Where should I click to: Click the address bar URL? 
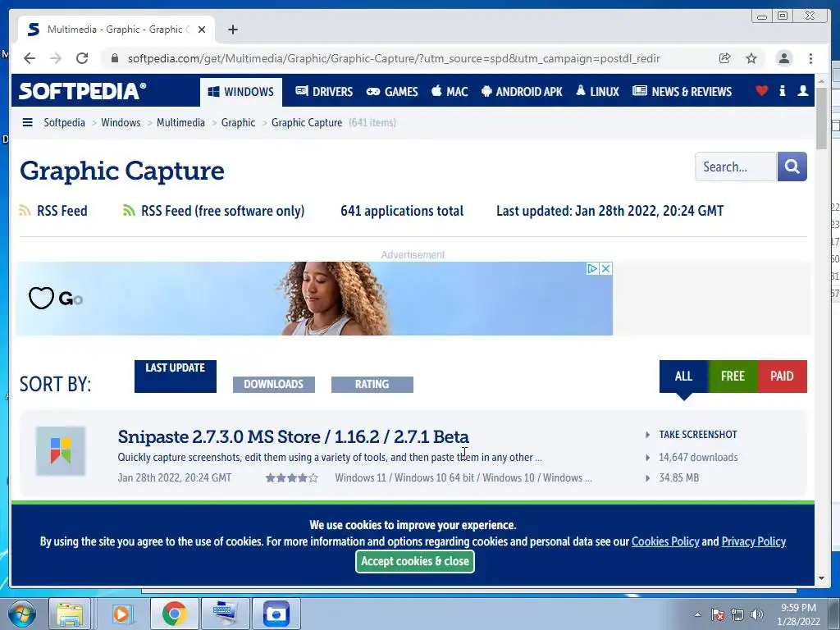coord(394,58)
